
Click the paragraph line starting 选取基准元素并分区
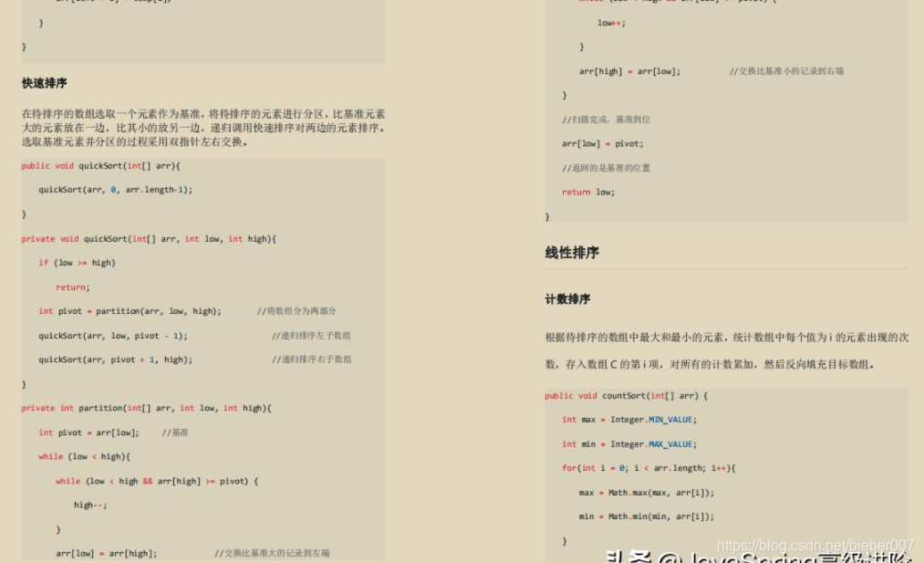tap(135, 142)
